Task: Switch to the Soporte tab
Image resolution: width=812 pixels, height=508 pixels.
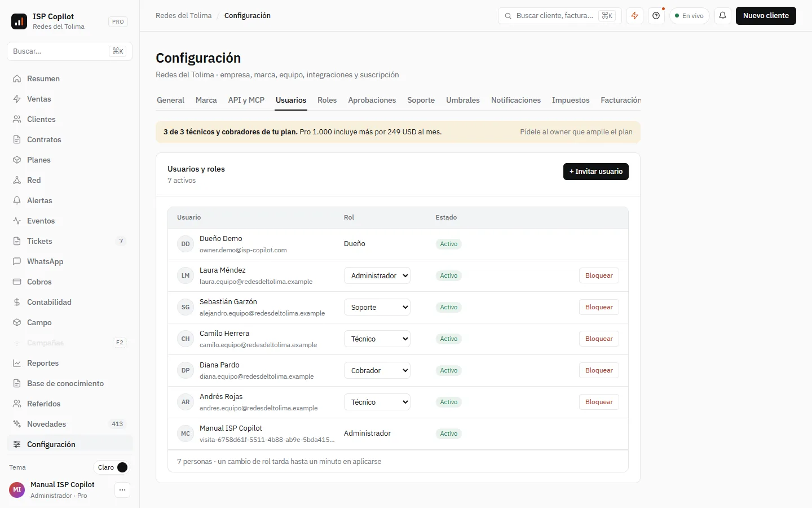Action: pyautogui.click(x=421, y=100)
